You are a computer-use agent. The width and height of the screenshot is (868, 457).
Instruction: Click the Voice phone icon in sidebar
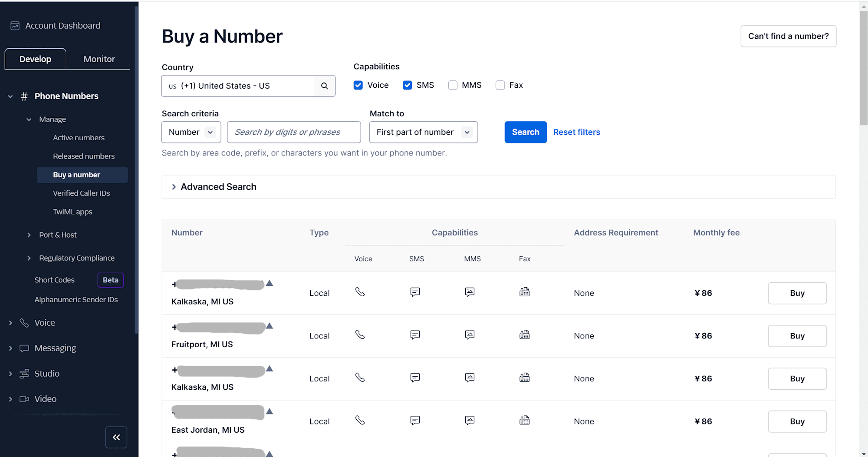point(24,323)
